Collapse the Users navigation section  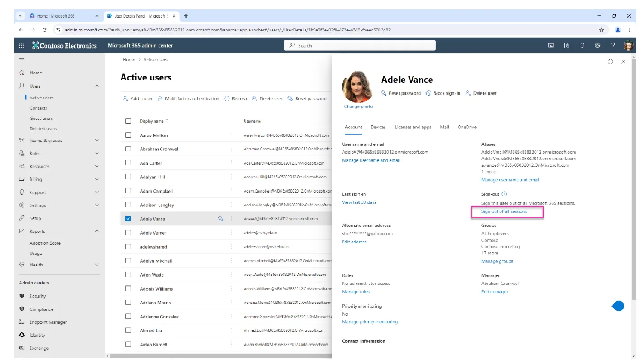[x=97, y=86]
